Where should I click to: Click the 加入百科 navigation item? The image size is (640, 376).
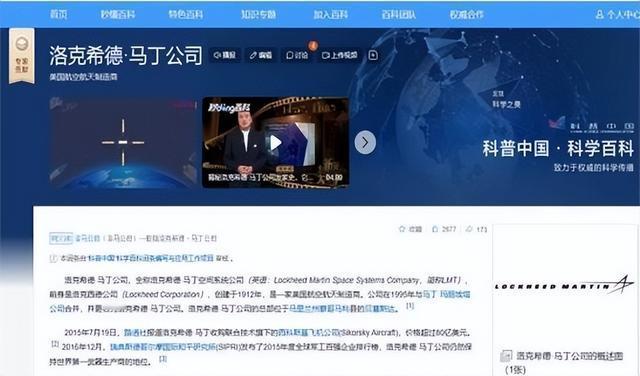click(331, 14)
